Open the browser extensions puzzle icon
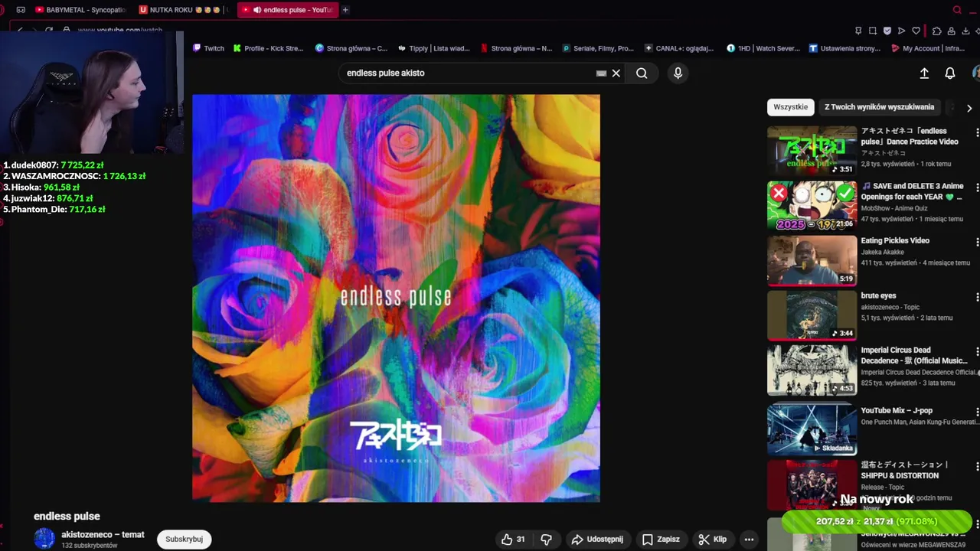 coord(936,31)
